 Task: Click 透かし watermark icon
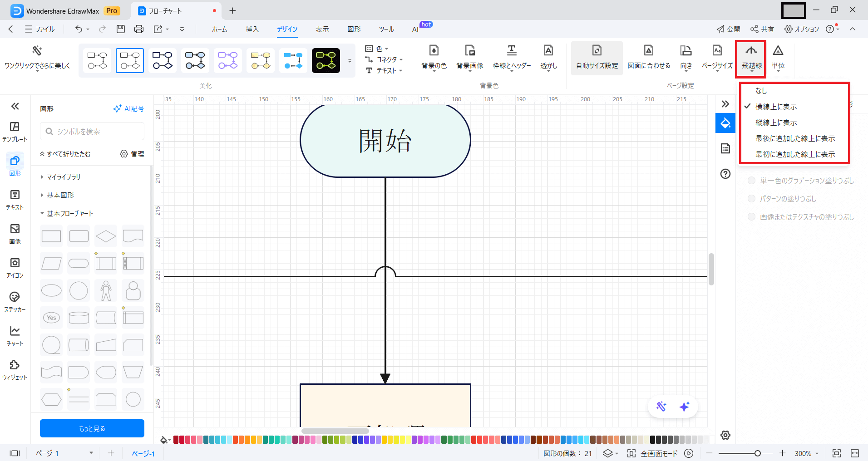(548, 50)
